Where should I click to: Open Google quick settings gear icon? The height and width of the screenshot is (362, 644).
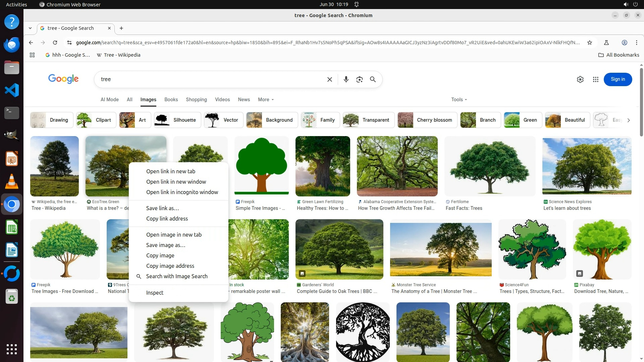tap(580, 79)
